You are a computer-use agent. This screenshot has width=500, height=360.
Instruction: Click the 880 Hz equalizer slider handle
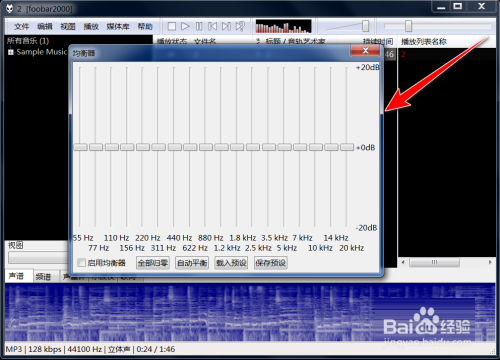206,147
